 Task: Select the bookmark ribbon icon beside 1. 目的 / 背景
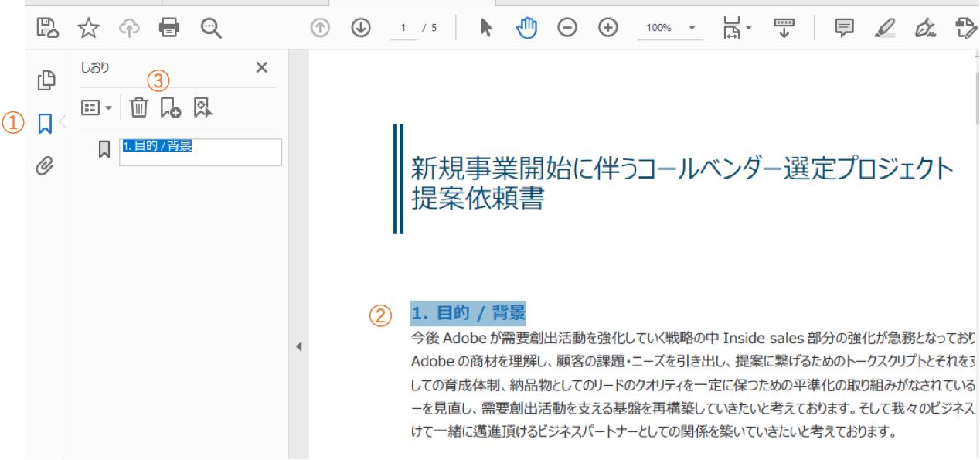pyautogui.click(x=104, y=149)
